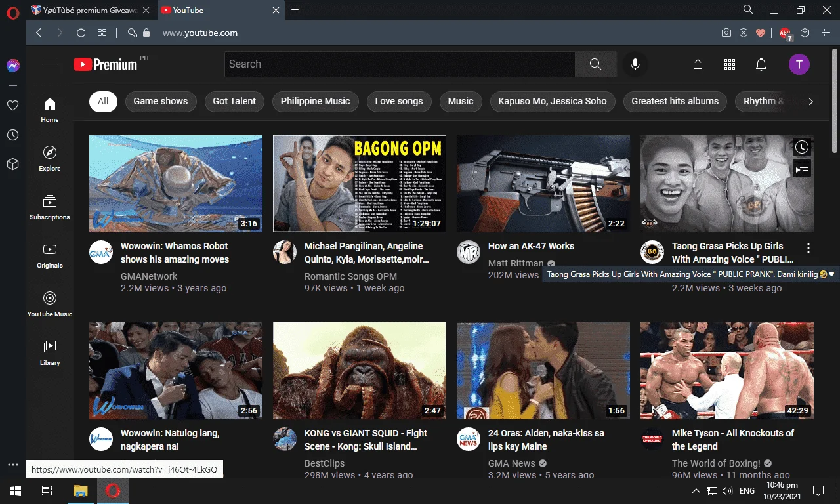The width and height of the screenshot is (840, 504).
Task: Open the T account avatar menu
Action: (x=799, y=64)
